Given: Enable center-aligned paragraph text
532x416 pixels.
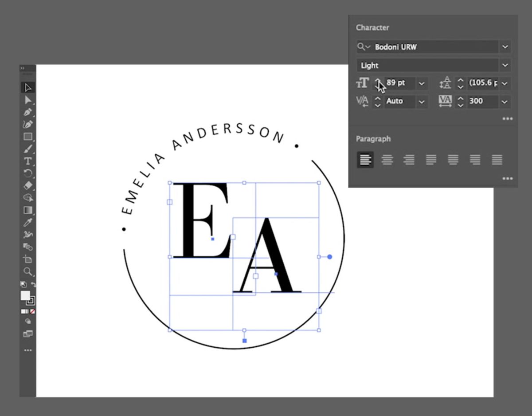Looking at the screenshot, I should (387, 160).
